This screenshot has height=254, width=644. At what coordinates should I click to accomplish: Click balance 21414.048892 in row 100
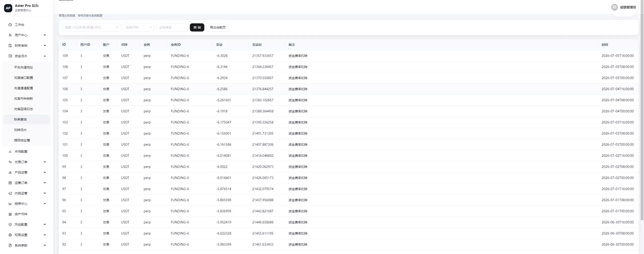pyautogui.click(x=263, y=155)
